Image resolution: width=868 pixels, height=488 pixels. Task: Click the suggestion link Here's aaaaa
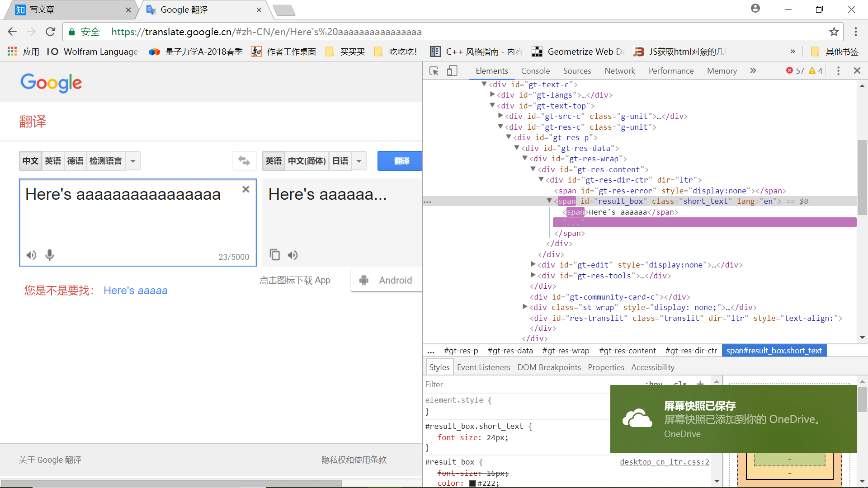point(135,291)
